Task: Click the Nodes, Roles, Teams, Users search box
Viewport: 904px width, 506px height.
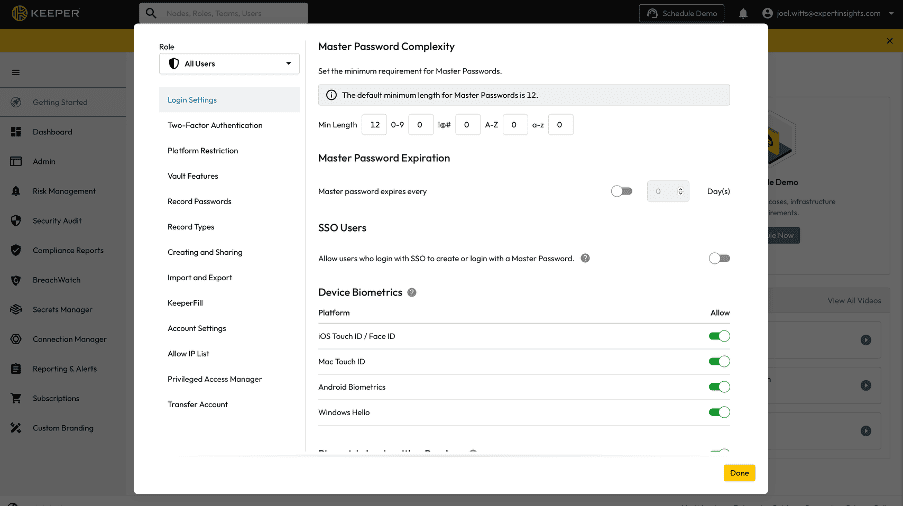Action: click(223, 13)
